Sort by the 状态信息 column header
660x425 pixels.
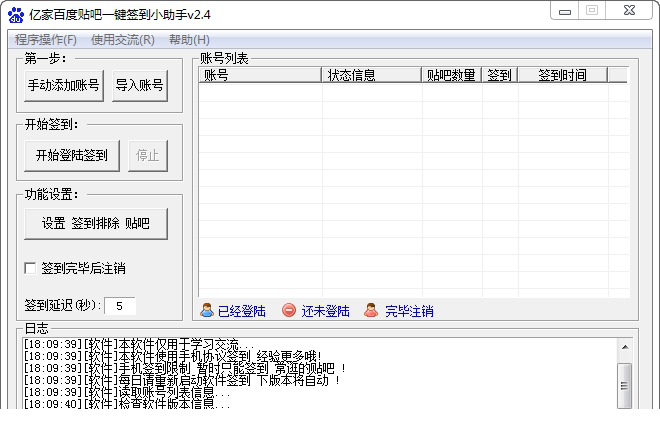point(372,75)
